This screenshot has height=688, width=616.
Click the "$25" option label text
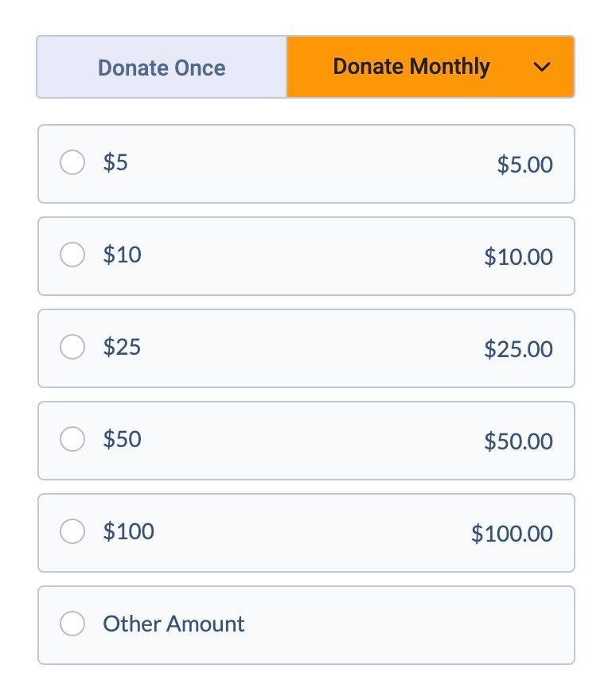click(122, 348)
